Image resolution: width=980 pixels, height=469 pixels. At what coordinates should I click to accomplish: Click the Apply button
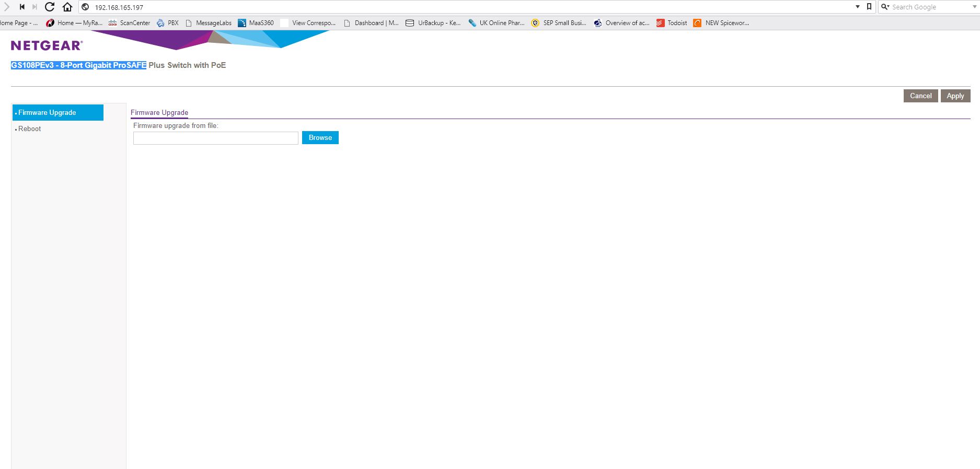(x=955, y=96)
